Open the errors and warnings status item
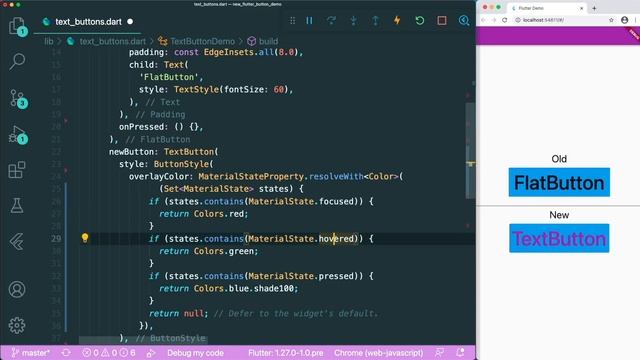 [x=109, y=353]
